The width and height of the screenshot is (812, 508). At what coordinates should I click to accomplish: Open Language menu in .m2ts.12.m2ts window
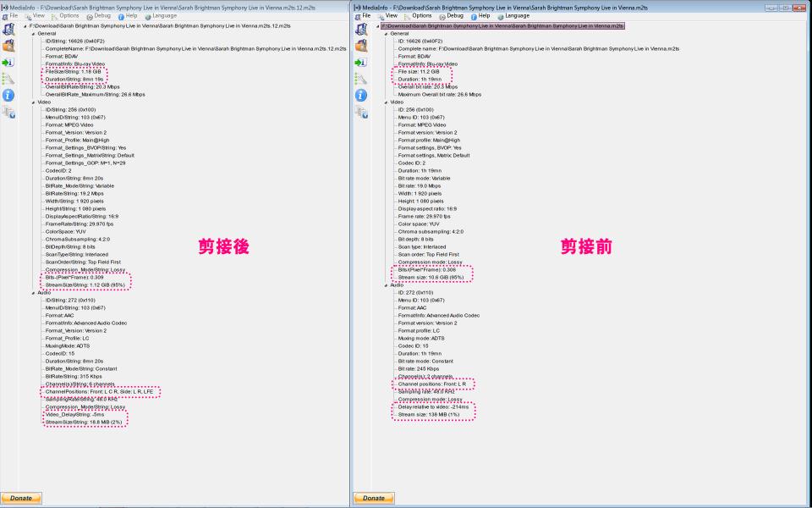[x=161, y=16]
